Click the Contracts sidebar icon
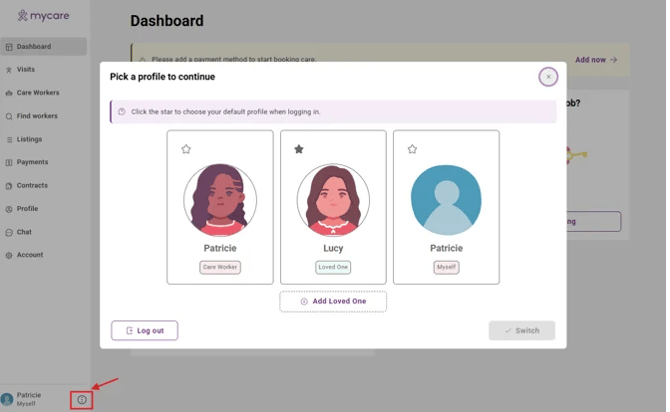This screenshot has height=412, width=670. pyautogui.click(x=9, y=185)
